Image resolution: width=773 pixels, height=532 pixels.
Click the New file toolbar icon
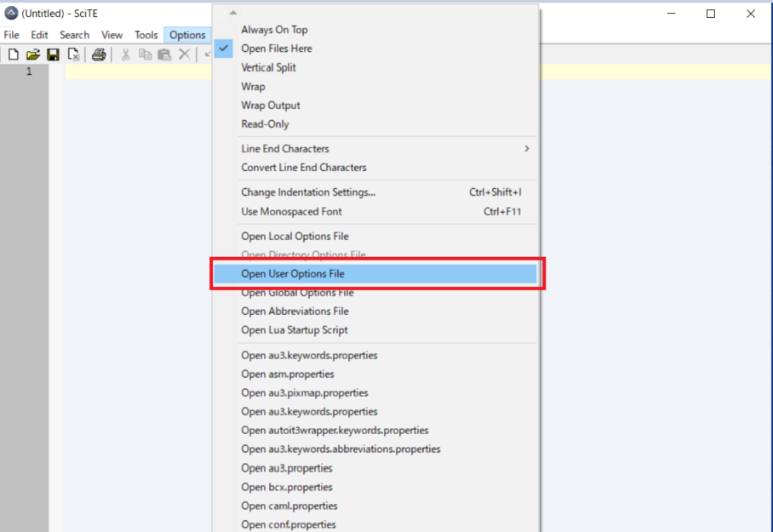(13, 54)
